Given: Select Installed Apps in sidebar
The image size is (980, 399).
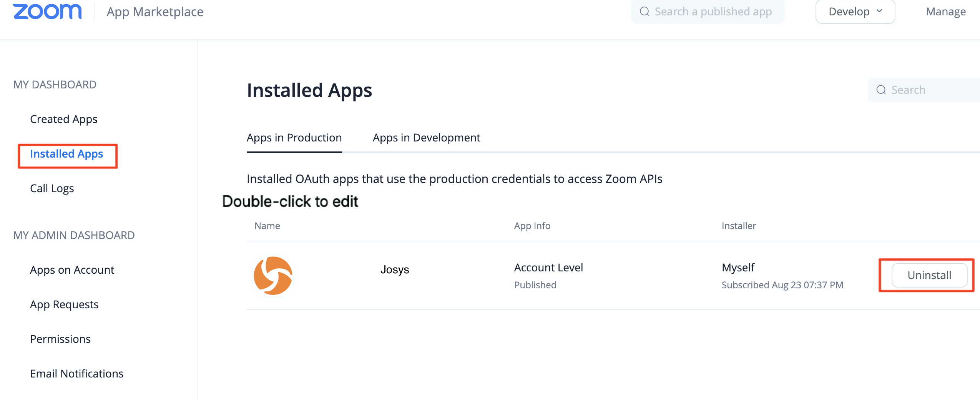Looking at the screenshot, I should tap(66, 154).
